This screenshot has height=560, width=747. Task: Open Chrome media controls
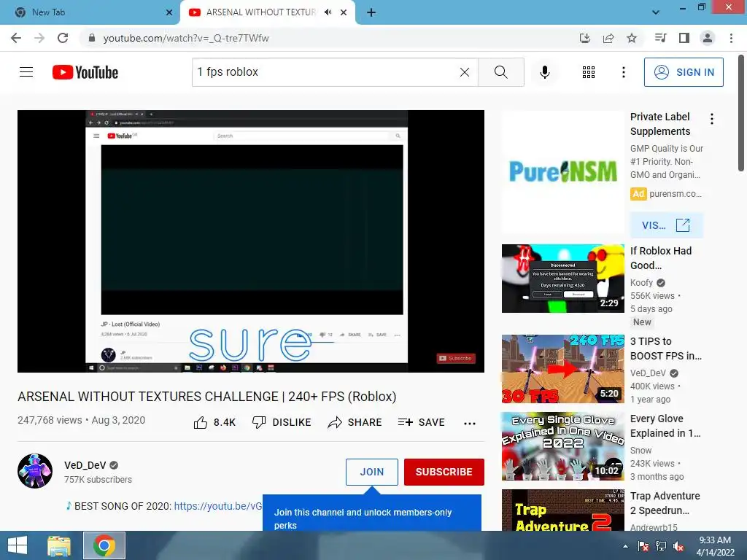coord(660,38)
